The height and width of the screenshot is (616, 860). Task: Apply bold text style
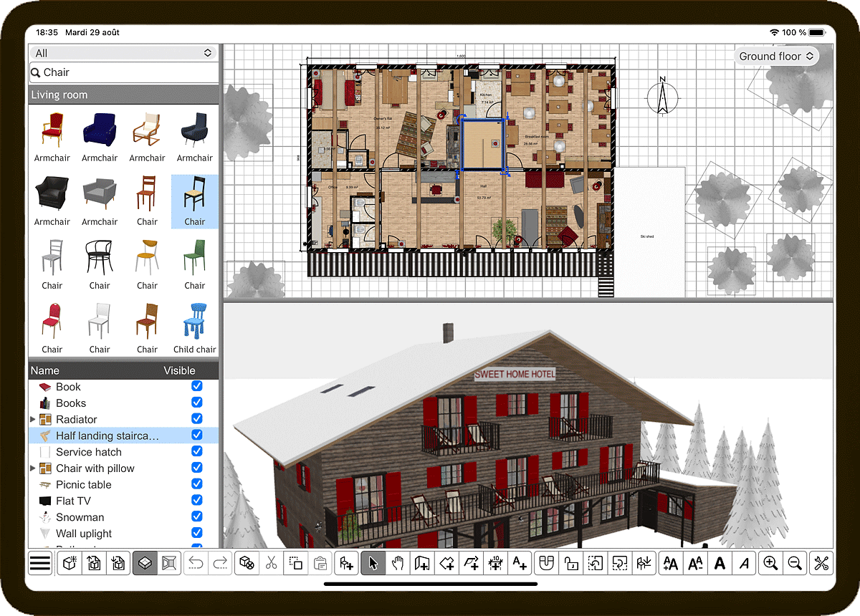719,564
